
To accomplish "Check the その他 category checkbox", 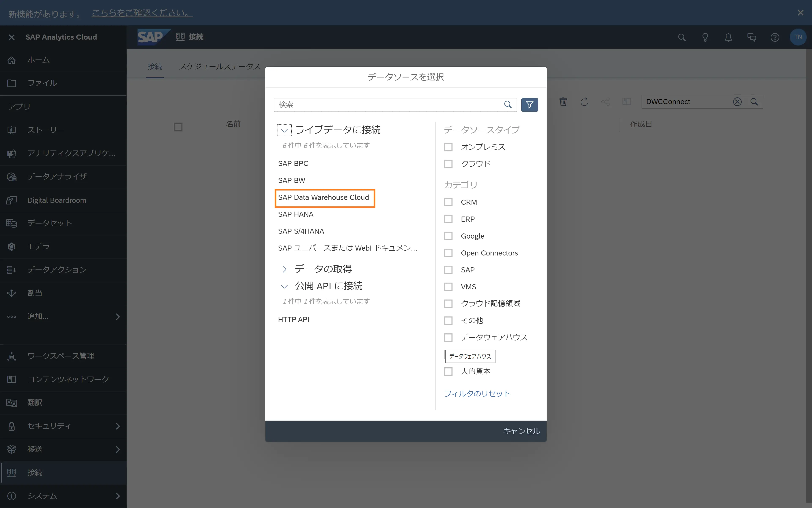I will point(448,320).
